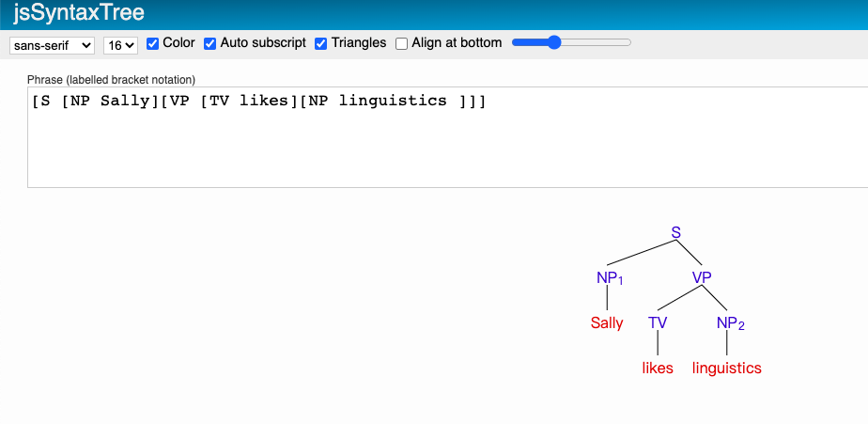Click the red word likes in tree
Image resolution: width=868 pixels, height=424 pixels.
pyautogui.click(x=658, y=368)
